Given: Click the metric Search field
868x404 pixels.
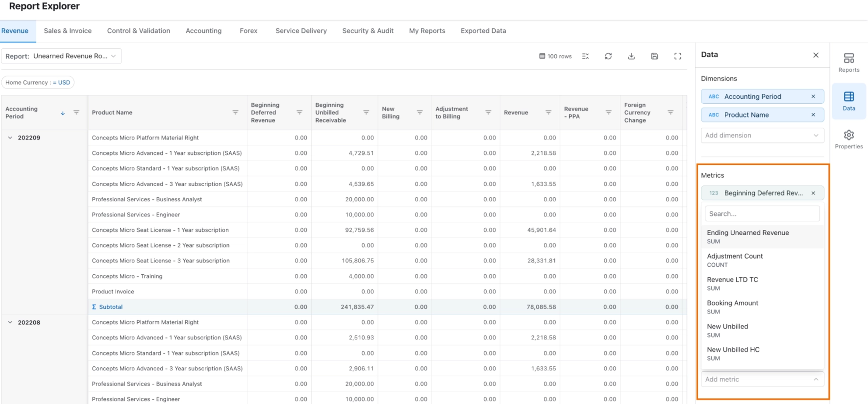Looking at the screenshot, I should (762, 214).
